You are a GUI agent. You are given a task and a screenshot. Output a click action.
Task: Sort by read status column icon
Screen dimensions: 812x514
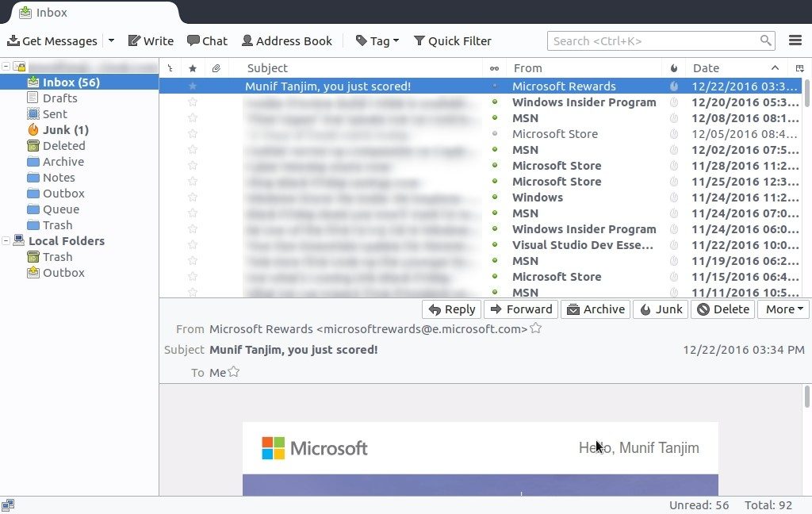pyautogui.click(x=495, y=68)
